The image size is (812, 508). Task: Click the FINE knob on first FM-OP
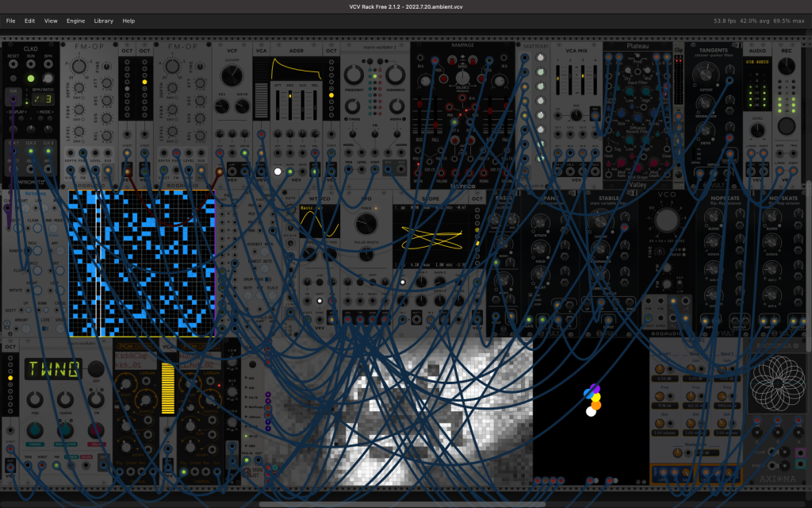pos(107,67)
